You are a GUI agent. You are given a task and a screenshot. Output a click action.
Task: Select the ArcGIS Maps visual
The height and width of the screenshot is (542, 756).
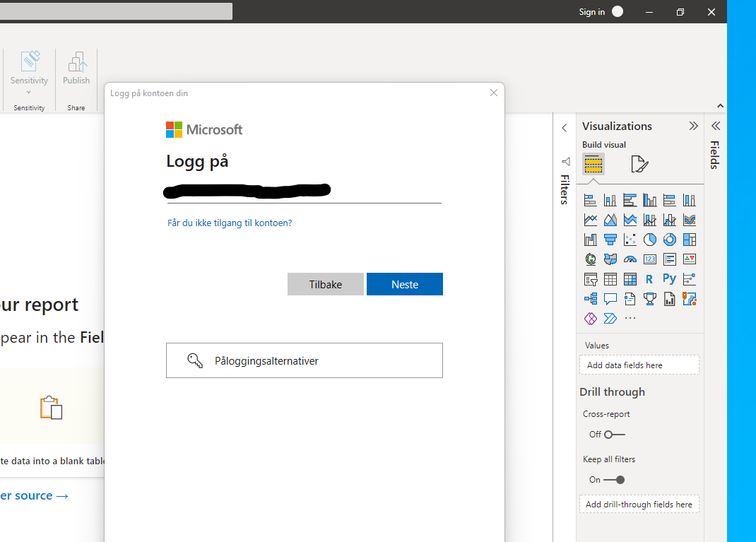click(x=689, y=299)
